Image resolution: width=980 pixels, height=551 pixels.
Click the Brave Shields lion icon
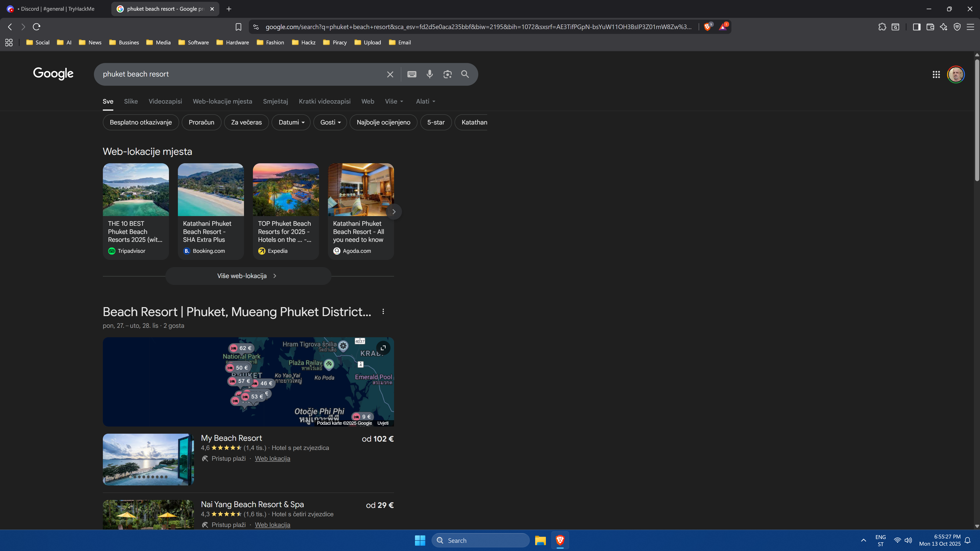(707, 27)
